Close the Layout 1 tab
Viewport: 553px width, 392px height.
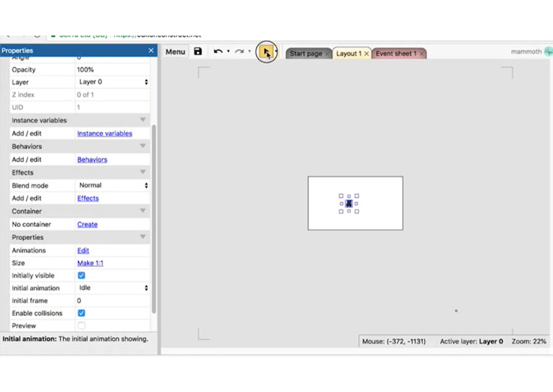coord(367,54)
